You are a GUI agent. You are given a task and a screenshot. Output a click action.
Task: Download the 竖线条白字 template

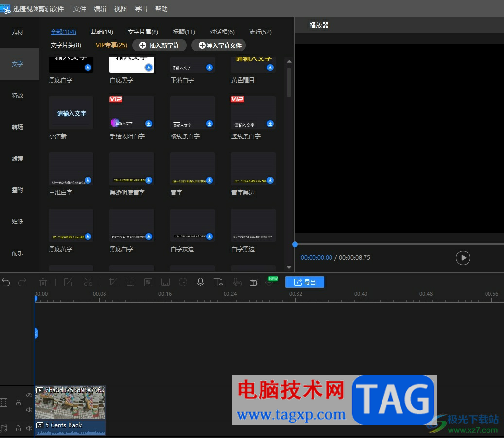point(270,124)
